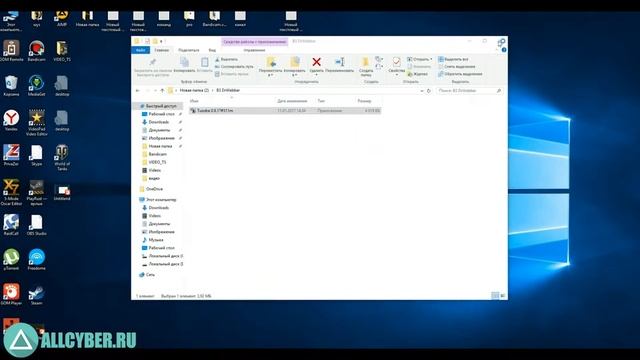The image size is (640, 360).
Task: Go back with the left arrow navigation button
Action: (x=138, y=90)
